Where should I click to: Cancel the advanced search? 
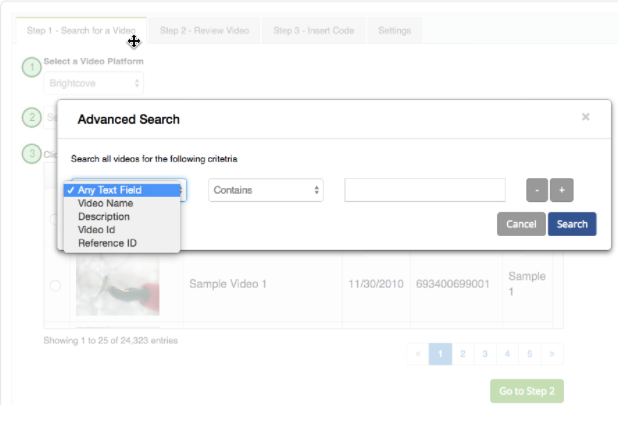pyautogui.click(x=521, y=224)
